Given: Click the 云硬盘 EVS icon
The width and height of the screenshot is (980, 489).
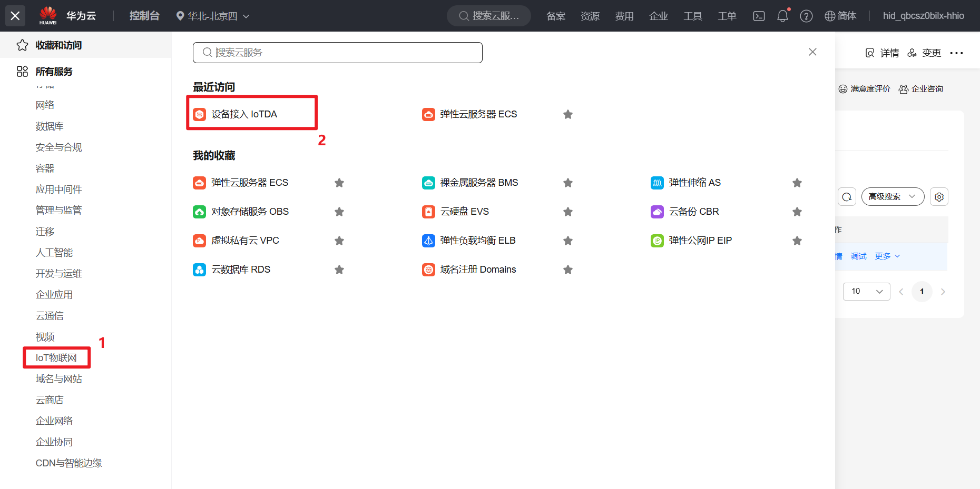Looking at the screenshot, I should (x=428, y=212).
